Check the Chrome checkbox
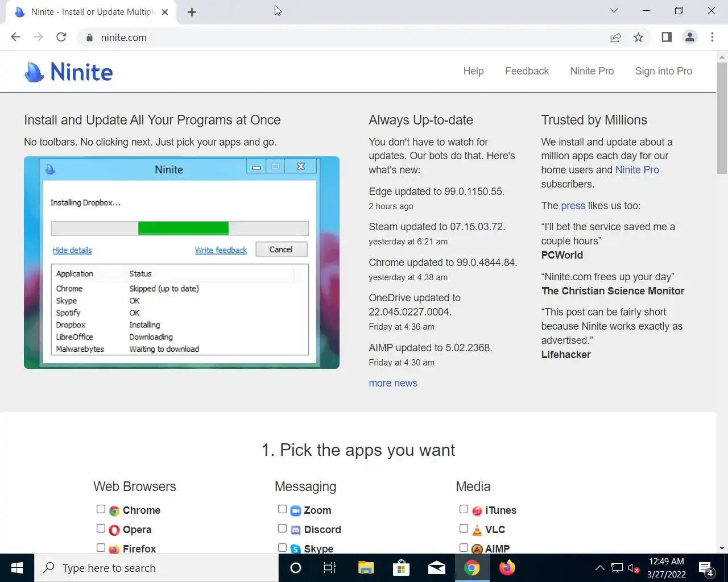728x582 pixels. point(101,509)
